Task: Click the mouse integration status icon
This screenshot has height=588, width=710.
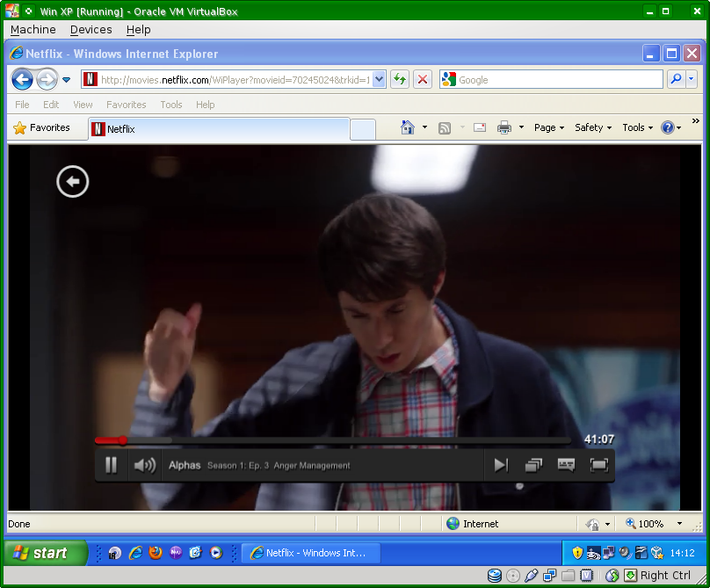Action: pyautogui.click(x=612, y=576)
